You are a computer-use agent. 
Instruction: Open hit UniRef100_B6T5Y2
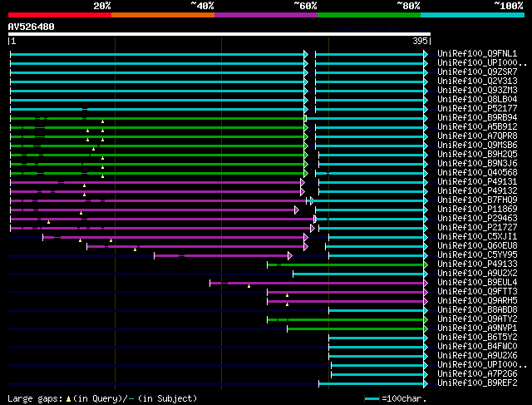coord(477,338)
